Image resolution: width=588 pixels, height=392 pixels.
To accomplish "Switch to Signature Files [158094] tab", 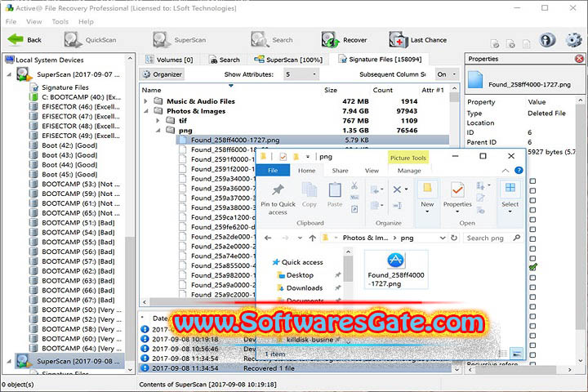I will (380, 60).
